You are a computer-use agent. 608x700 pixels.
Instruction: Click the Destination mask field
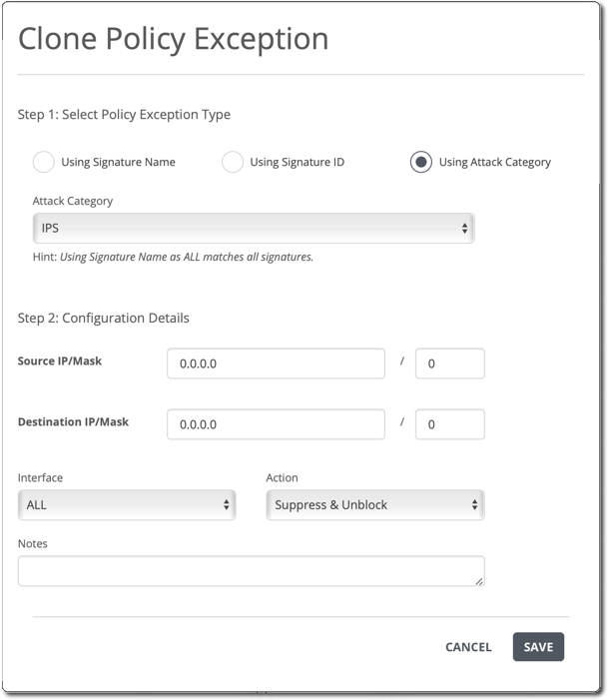point(450,424)
